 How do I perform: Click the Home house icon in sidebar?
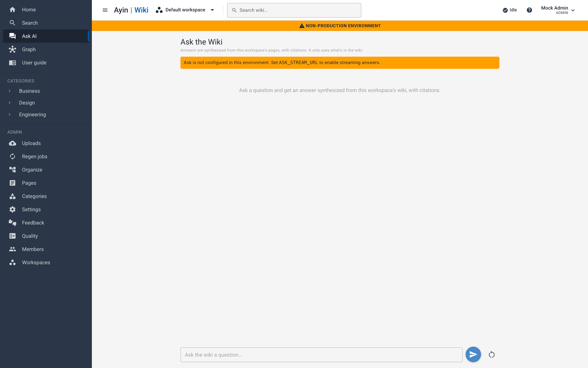click(12, 10)
